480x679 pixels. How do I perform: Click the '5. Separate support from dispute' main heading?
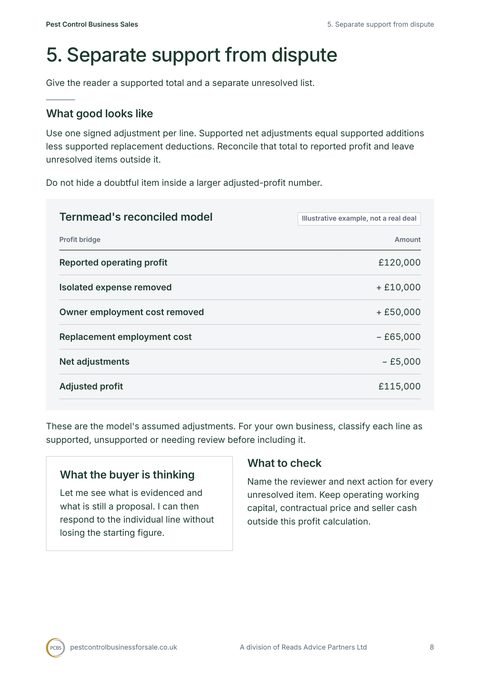191,55
